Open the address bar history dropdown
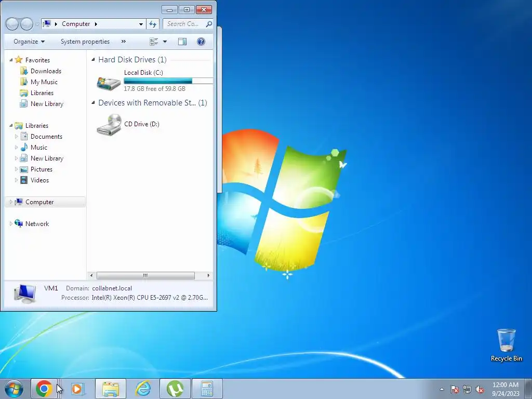Screen dimensions: 532x399 coord(141,24)
